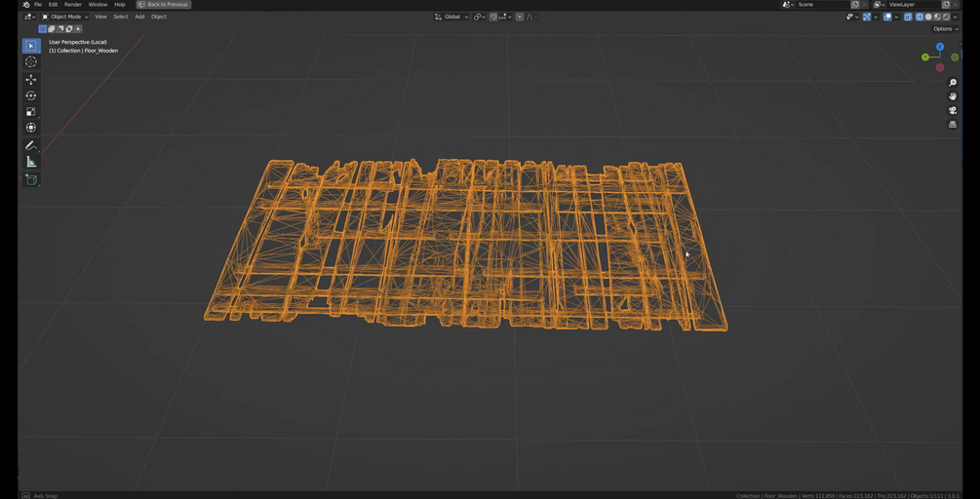
Task: Open the Edit menu
Action: click(53, 4)
